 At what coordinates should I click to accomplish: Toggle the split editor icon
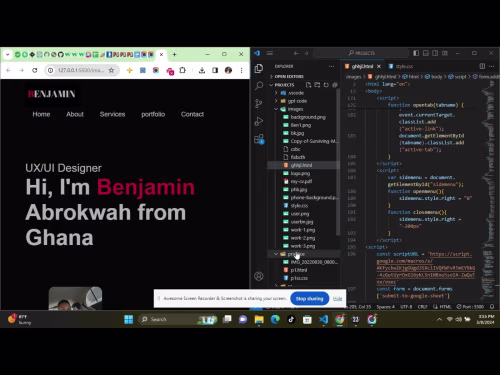click(482, 66)
